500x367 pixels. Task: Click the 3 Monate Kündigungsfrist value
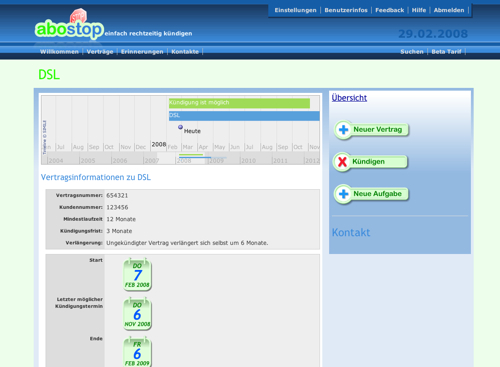point(119,231)
